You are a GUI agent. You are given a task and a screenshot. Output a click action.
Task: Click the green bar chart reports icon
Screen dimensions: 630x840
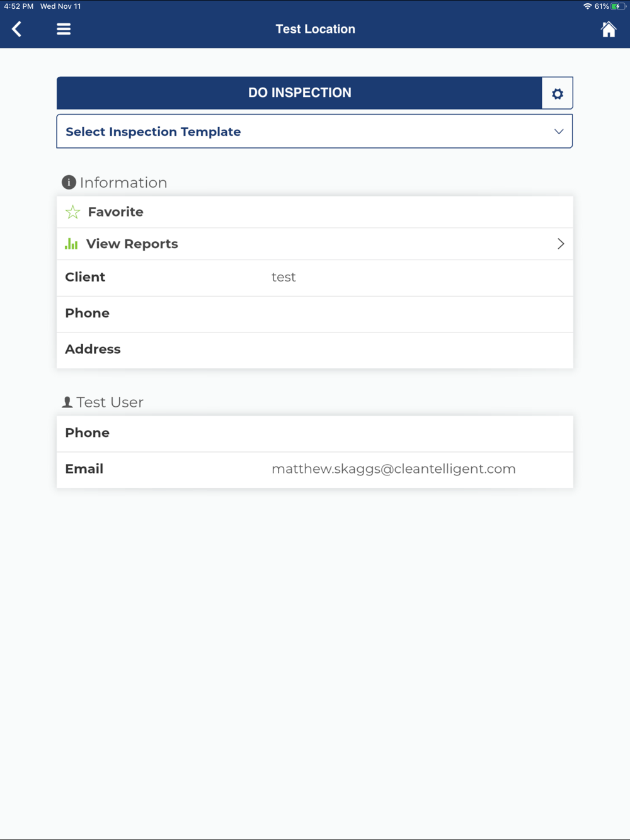[71, 244]
